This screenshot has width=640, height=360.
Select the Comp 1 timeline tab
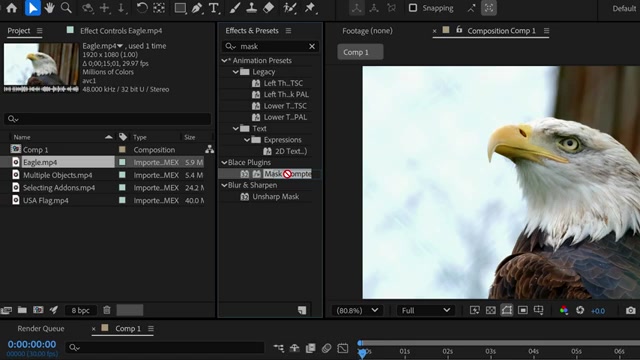[x=128, y=328]
